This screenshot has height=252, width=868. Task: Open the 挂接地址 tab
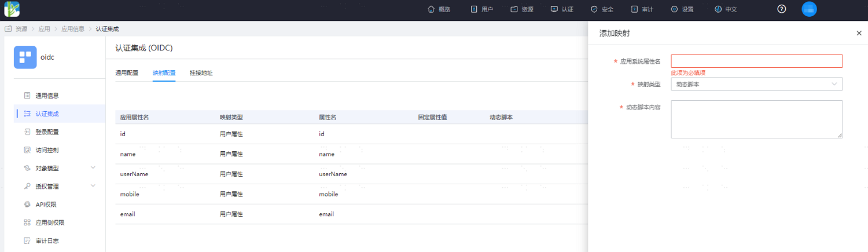201,73
